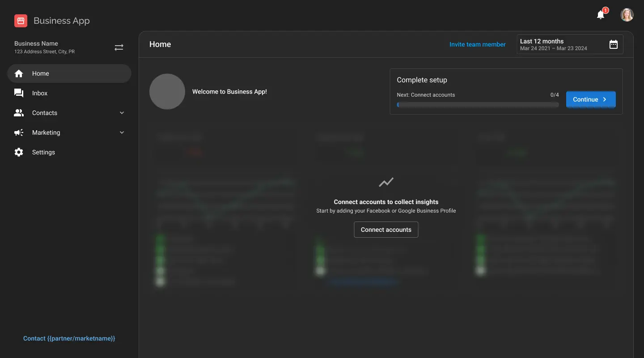This screenshot has height=358, width=644.
Task: Click the Invite team member link
Action: click(477, 44)
